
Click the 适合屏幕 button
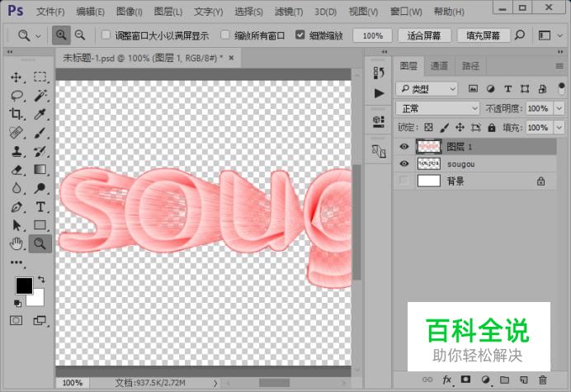424,35
